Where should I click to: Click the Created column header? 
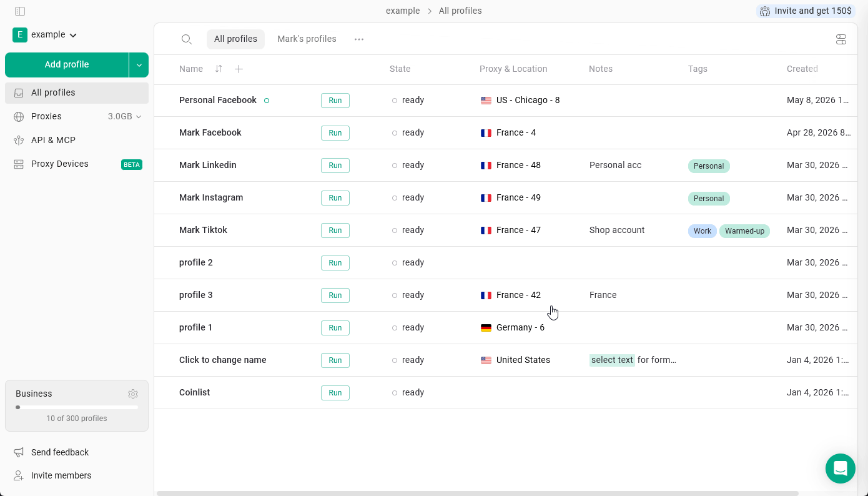click(x=802, y=69)
